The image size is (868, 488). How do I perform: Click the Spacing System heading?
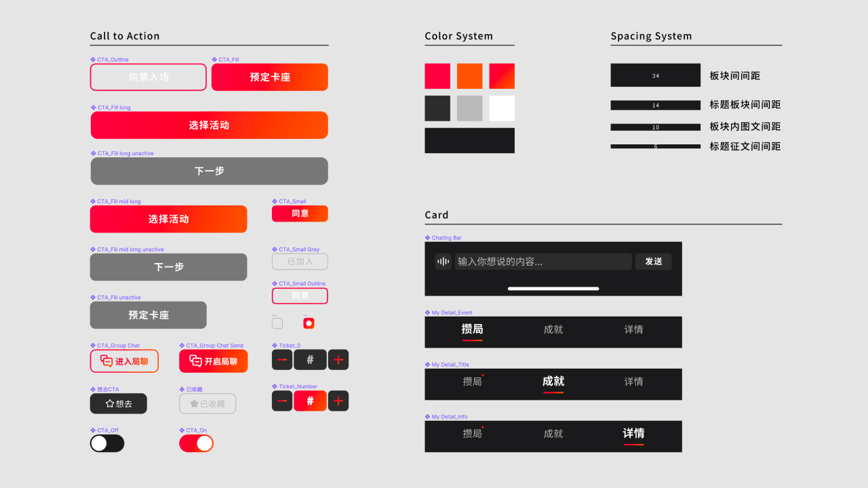coord(651,36)
